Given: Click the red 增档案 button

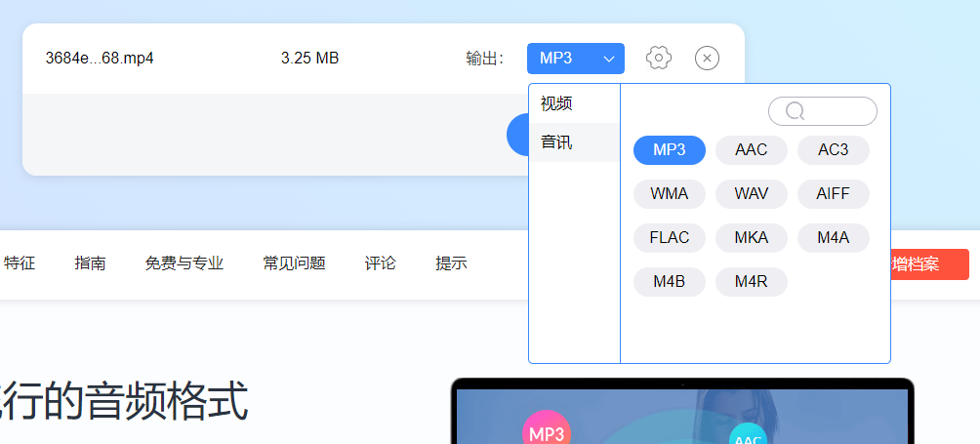Looking at the screenshot, I should click(929, 264).
